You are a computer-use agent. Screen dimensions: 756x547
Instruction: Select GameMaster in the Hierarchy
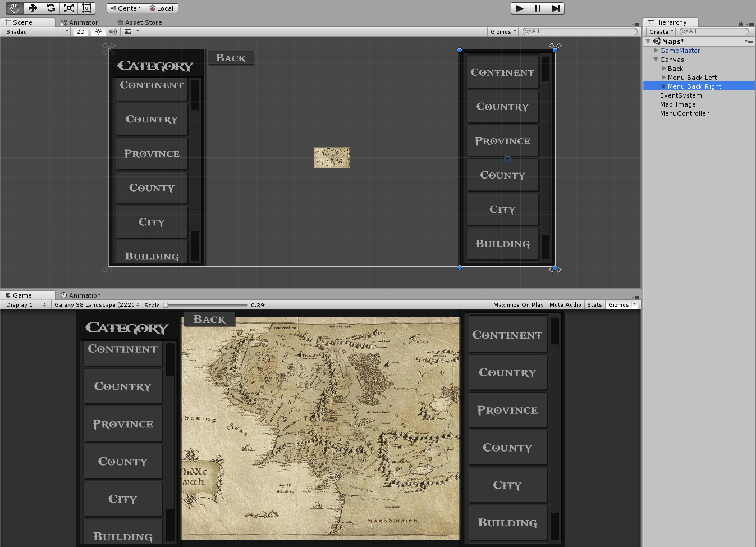coord(680,51)
